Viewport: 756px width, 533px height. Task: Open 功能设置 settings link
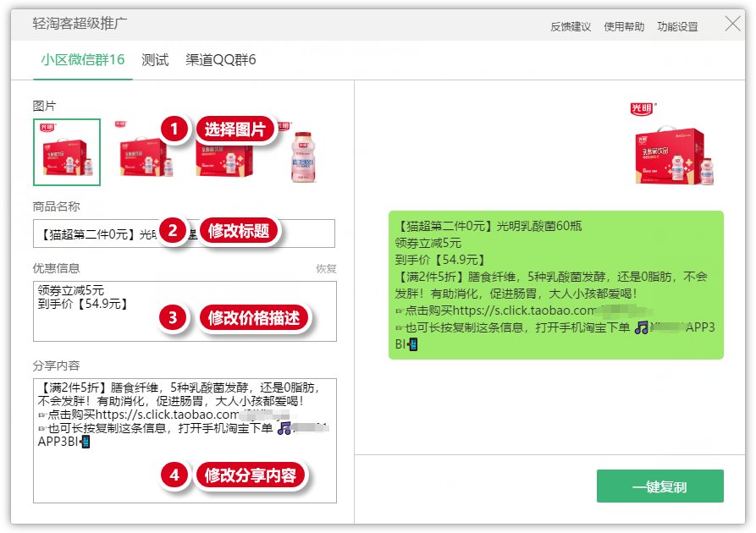[677, 26]
